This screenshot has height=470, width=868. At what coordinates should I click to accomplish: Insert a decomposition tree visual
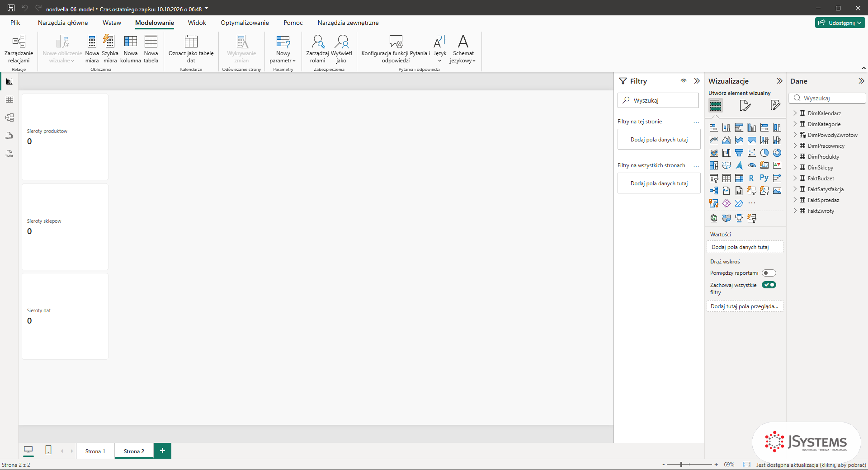(713, 191)
